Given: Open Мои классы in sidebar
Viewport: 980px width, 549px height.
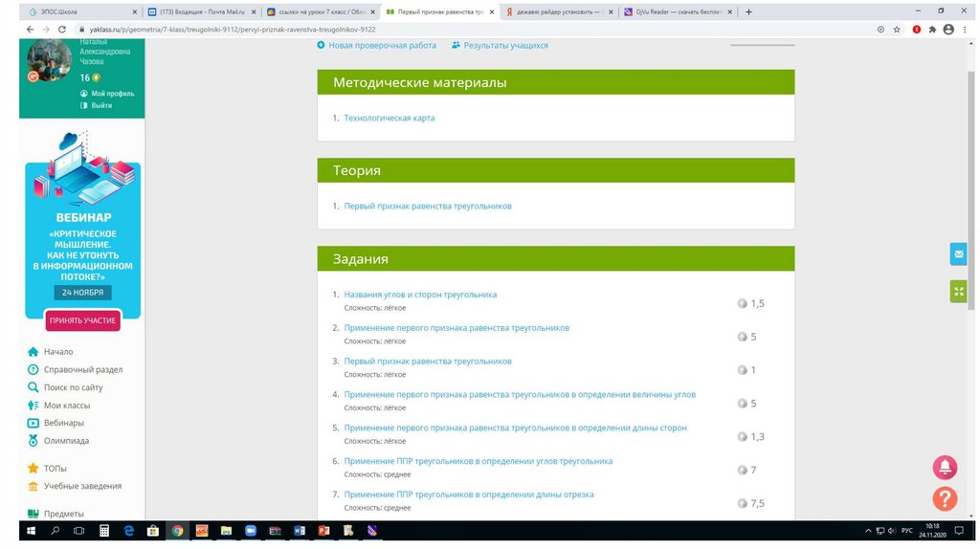Looking at the screenshot, I should click(x=67, y=405).
